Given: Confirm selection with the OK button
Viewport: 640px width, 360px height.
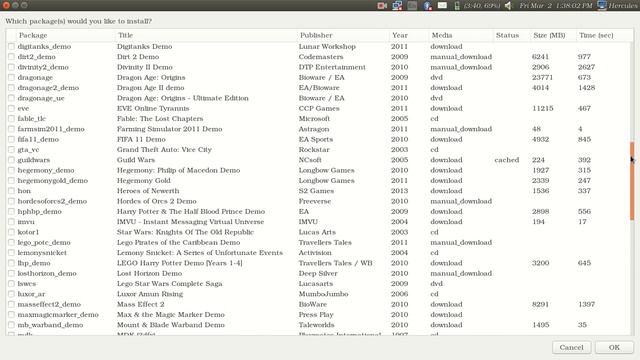Looking at the screenshot, I should pyautogui.click(x=614, y=347).
